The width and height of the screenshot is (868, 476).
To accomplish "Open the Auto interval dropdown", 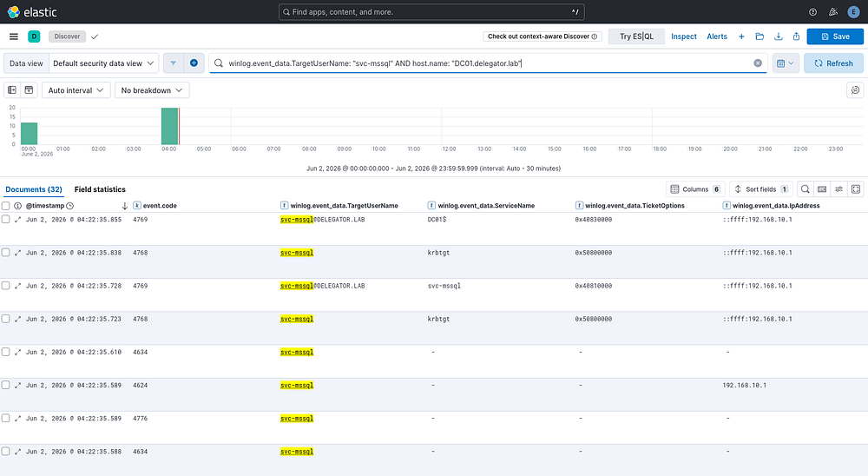I will [x=76, y=90].
